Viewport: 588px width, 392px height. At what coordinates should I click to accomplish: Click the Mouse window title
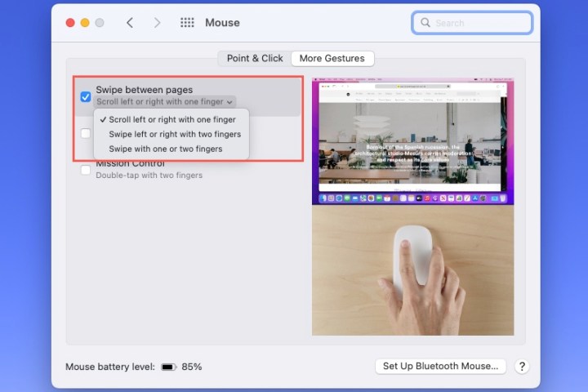(222, 23)
